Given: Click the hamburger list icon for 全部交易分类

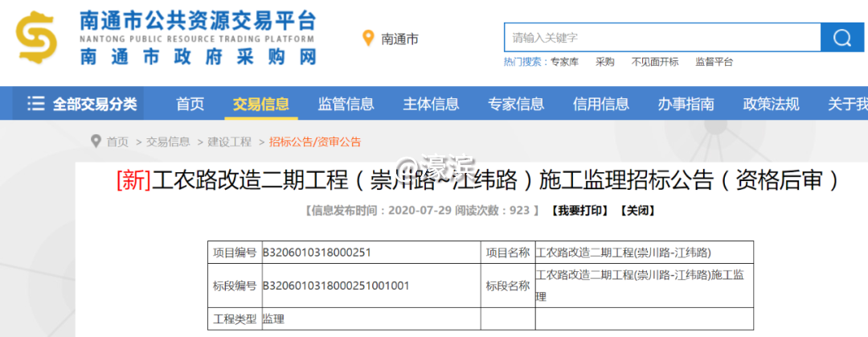Looking at the screenshot, I should [35, 104].
